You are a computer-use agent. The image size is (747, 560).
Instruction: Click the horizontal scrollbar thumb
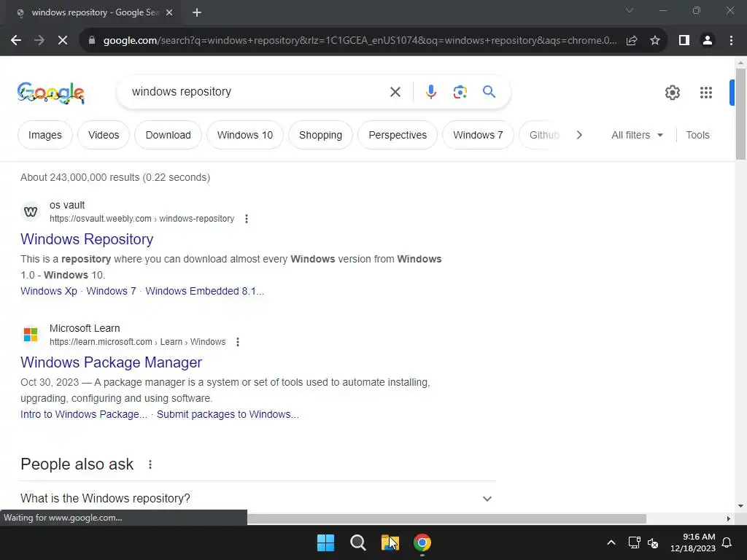pyautogui.click(x=446, y=518)
